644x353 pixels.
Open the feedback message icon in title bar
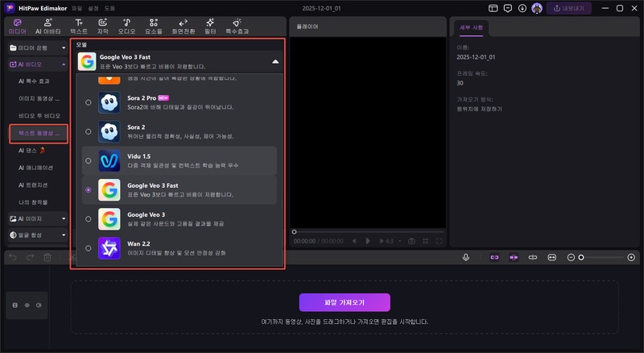click(508, 8)
